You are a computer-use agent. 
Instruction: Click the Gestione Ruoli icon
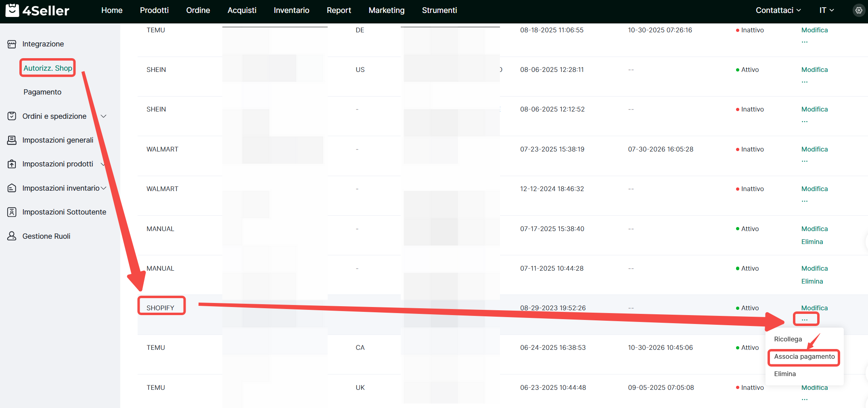pos(12,236)
